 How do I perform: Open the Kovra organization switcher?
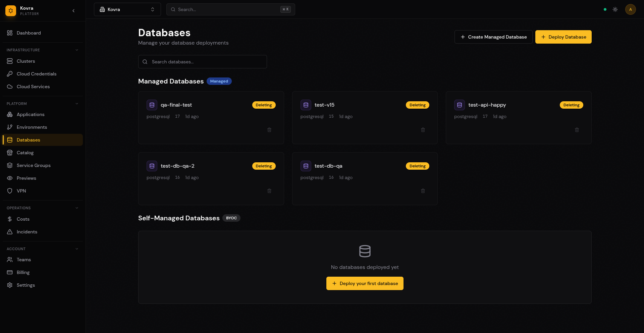coord(127,9)
